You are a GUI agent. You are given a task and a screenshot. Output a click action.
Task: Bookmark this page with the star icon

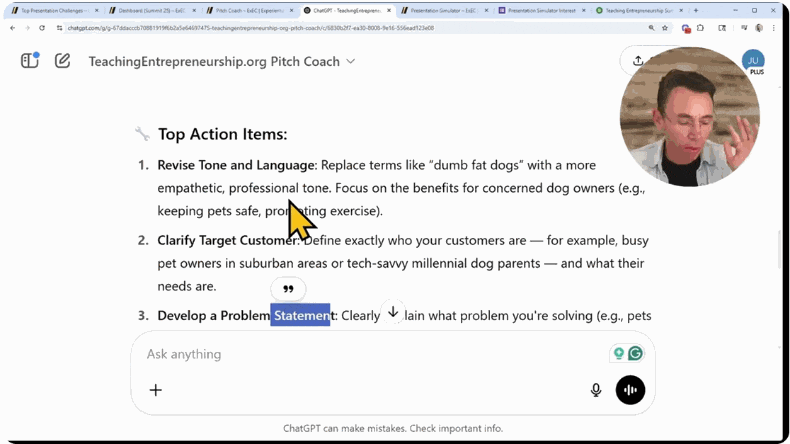[665, 28]
